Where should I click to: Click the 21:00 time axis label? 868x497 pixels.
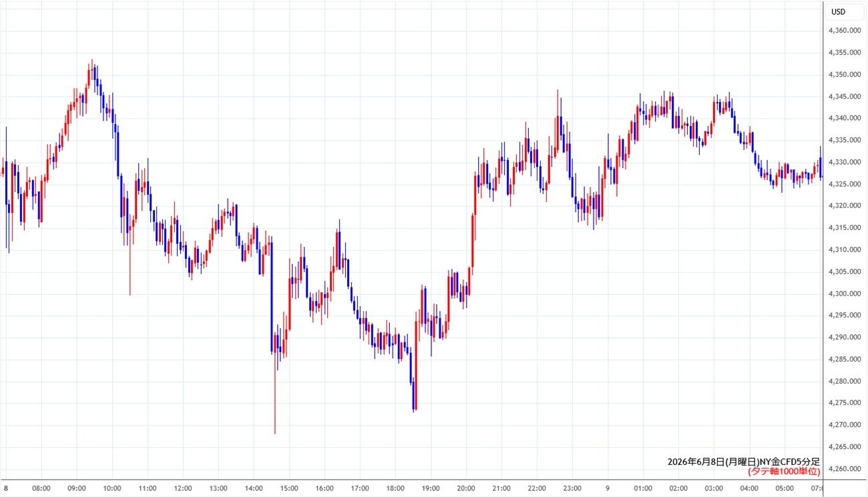(501, 488)
